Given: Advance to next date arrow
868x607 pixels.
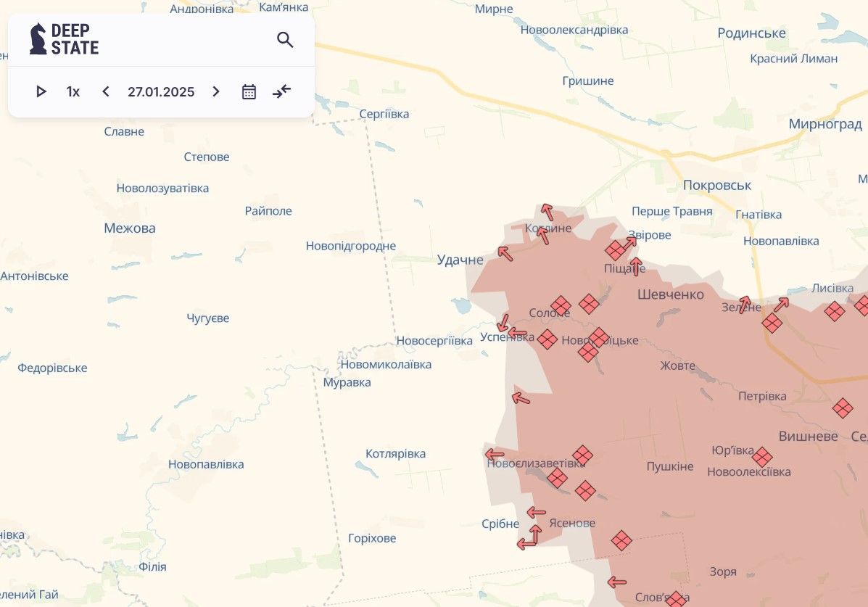Looking at the screenshot, I should tap(216, 91).
